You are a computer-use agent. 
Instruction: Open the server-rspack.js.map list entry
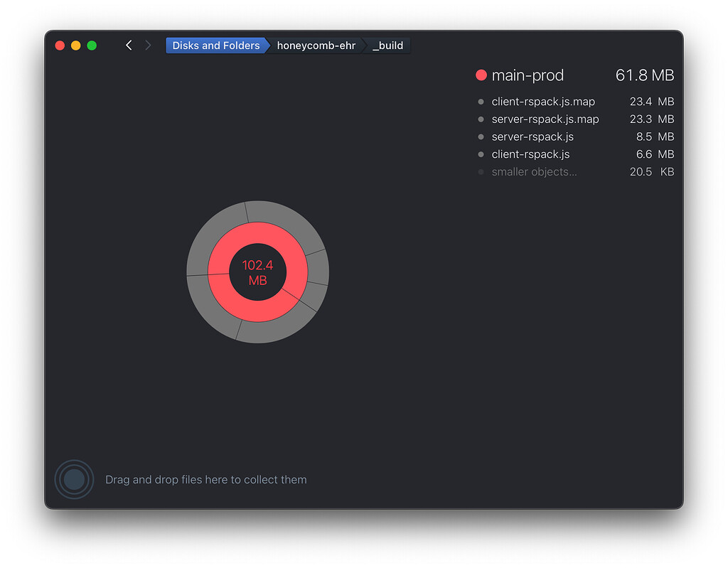(545, 119)
